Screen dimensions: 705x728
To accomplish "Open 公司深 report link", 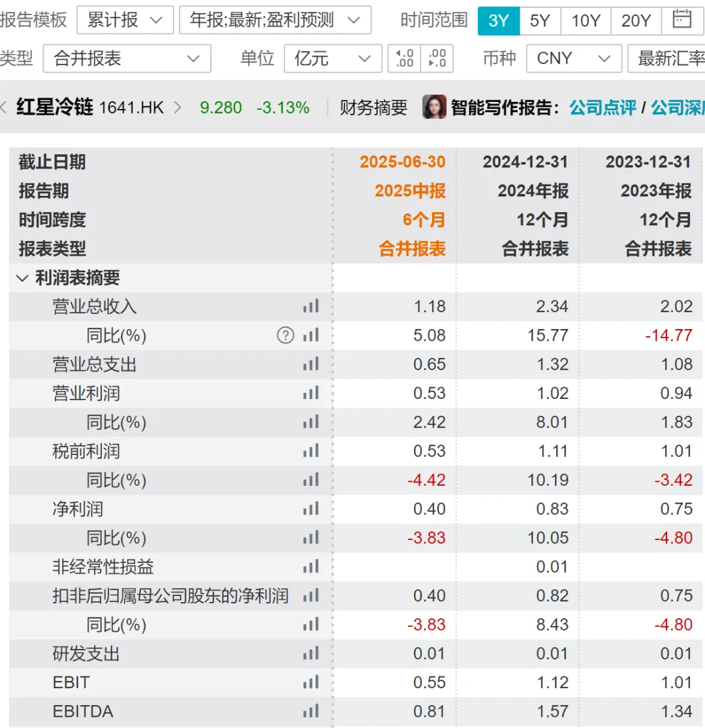I will click(x=678, y=107).
